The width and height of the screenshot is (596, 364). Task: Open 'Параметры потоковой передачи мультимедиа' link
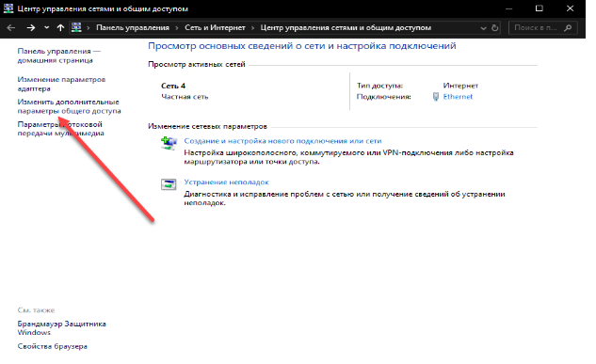60,129
